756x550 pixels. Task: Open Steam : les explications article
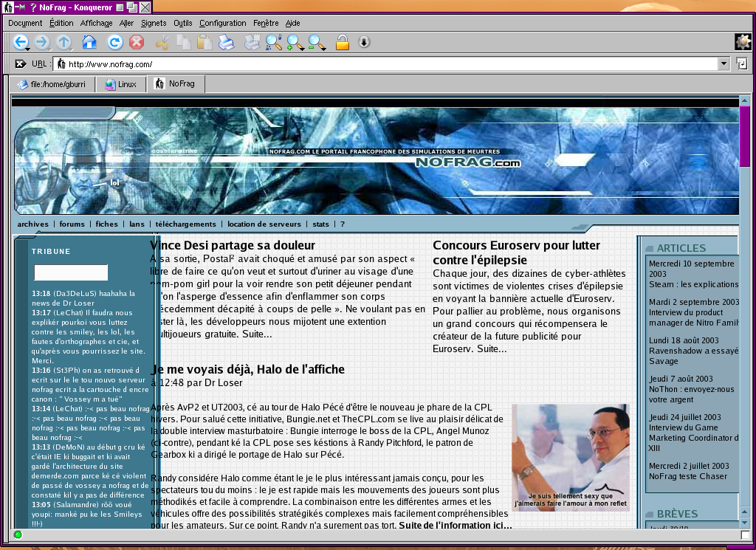(693, 284)
